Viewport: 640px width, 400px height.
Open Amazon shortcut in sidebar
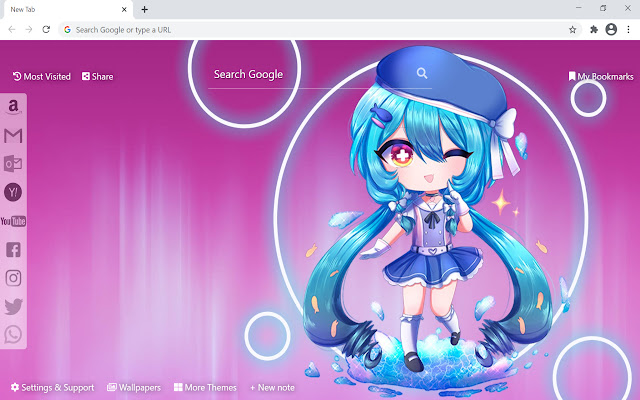13,107
